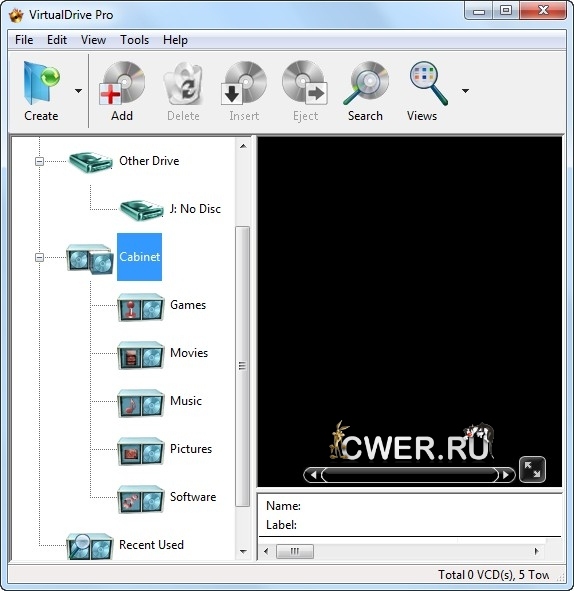Image resolution: width=574 pixels, height=591 pixels.
Task: Click the fullscreen expand icon
Action: pyautogui.click(x=532, y=470)
